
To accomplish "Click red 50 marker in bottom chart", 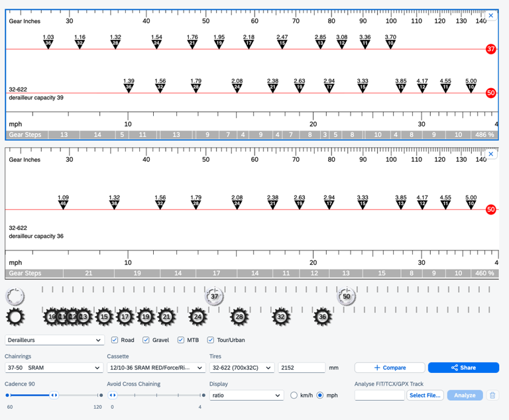I will (x=490, y=209).
